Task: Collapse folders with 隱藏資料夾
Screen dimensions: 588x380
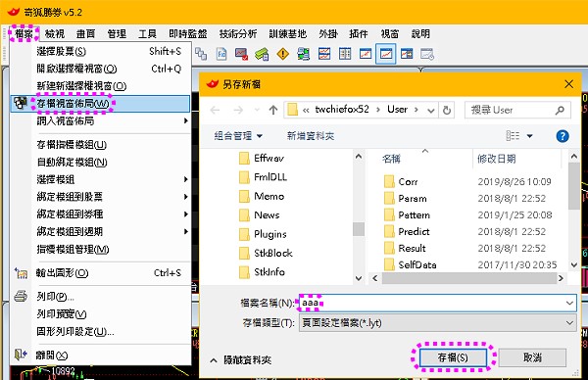Action: tap(240, 360)
